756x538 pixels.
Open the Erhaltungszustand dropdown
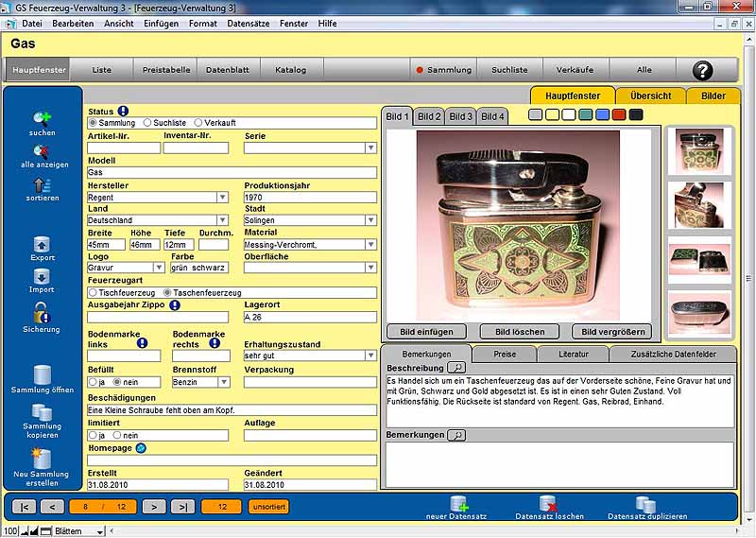[370, 356]
